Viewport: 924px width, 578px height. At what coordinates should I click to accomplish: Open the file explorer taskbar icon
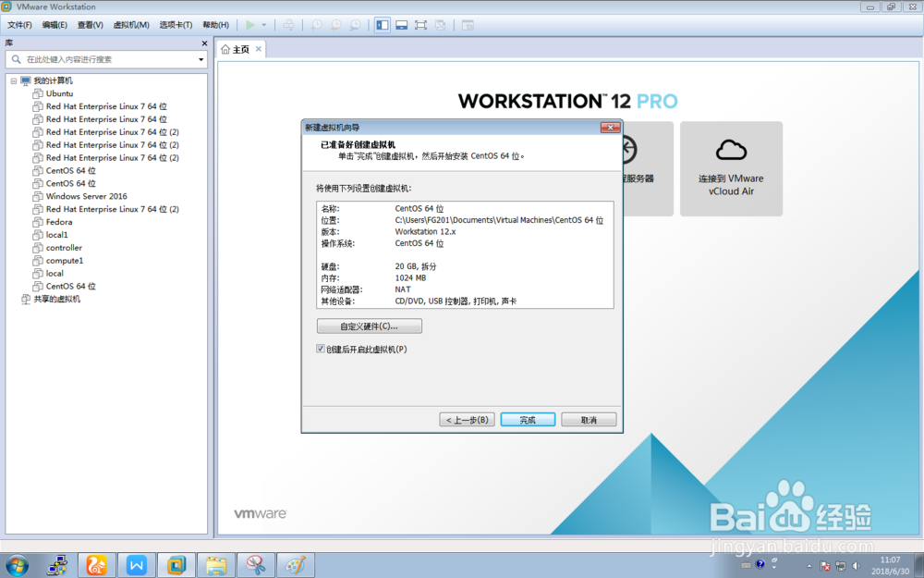click(x=216, y=566)
